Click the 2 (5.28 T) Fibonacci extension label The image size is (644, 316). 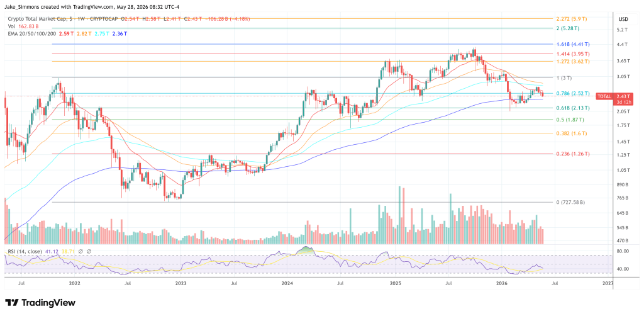pos(568,28)
